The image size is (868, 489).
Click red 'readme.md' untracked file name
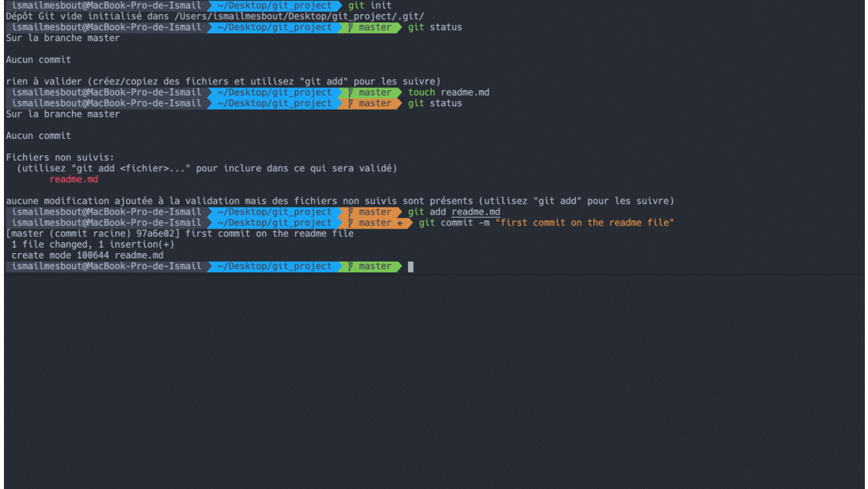pos(73,179)
